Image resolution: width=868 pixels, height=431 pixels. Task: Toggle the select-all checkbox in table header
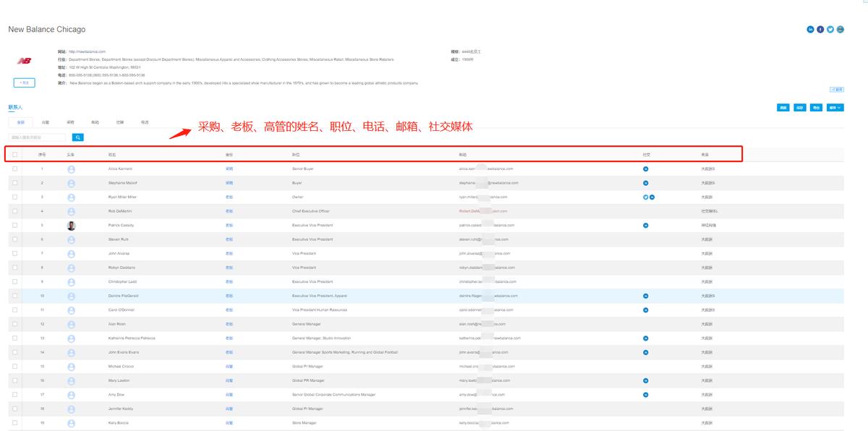click(x=14, y=155)
